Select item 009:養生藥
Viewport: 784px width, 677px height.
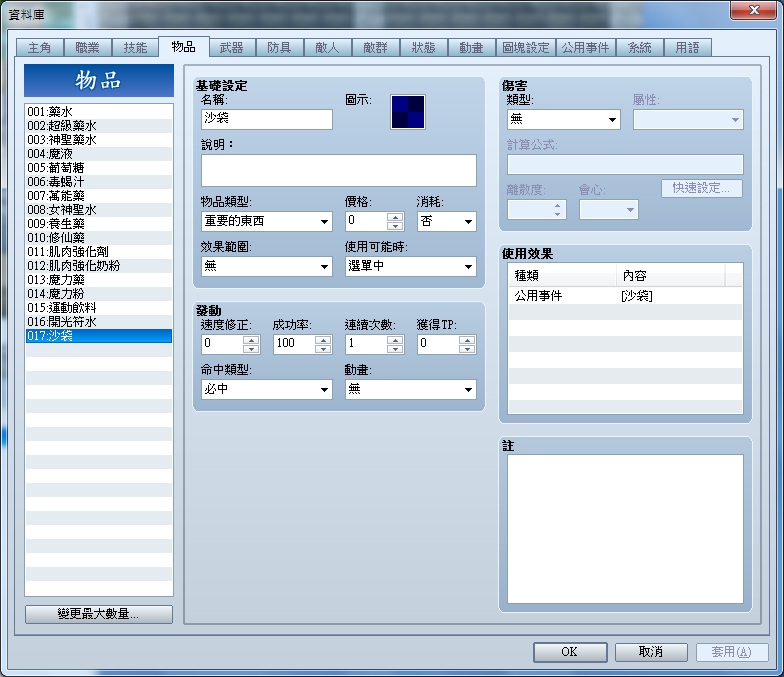(99, 224)
